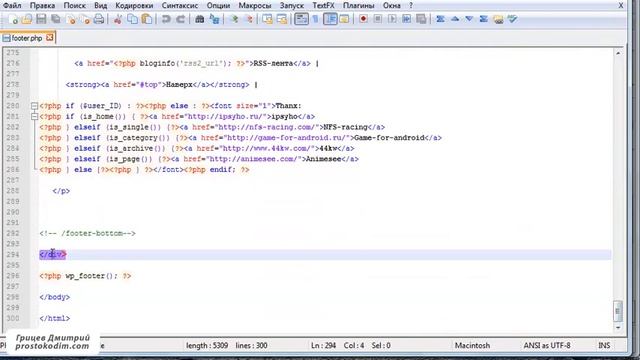The image size is (640, 360).
Task: Save the file with floppy disk icon
Action: pos(41,19)
